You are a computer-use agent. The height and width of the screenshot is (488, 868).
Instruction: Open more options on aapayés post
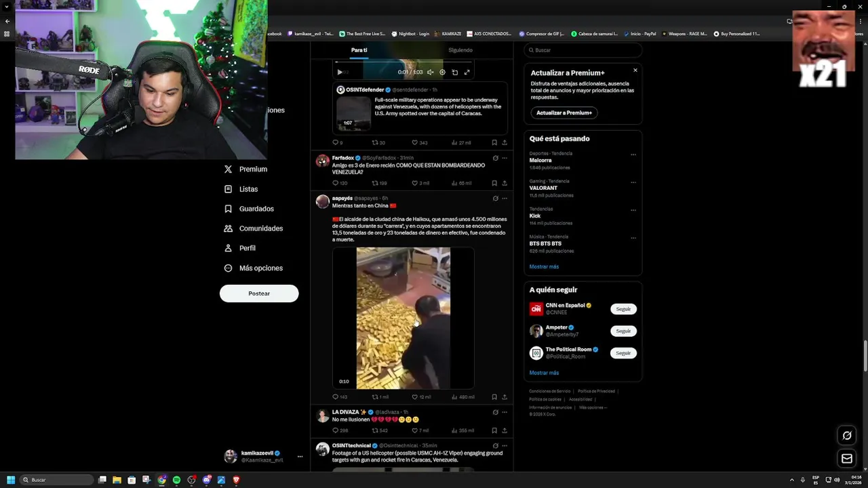pyautogui.click(x=505, y=199)
